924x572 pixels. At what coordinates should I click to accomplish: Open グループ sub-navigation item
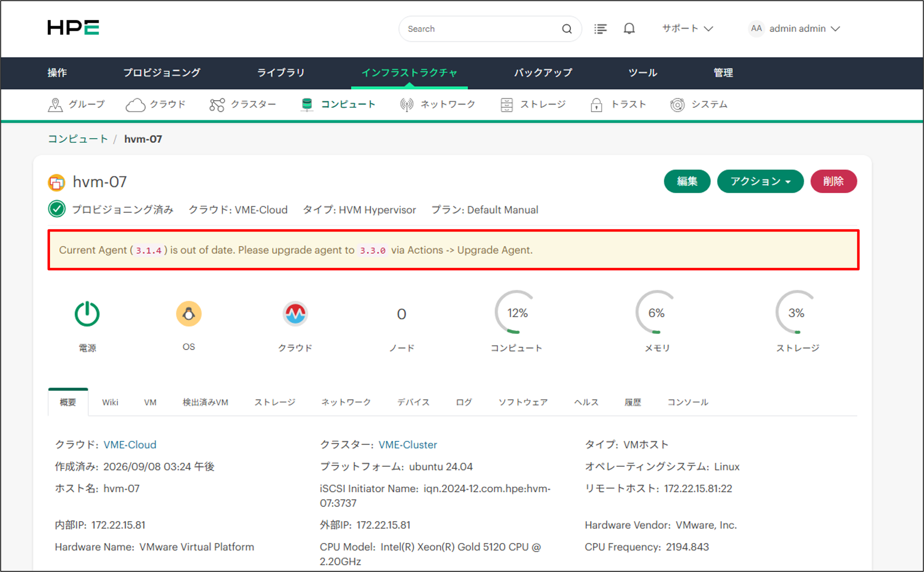76,105
